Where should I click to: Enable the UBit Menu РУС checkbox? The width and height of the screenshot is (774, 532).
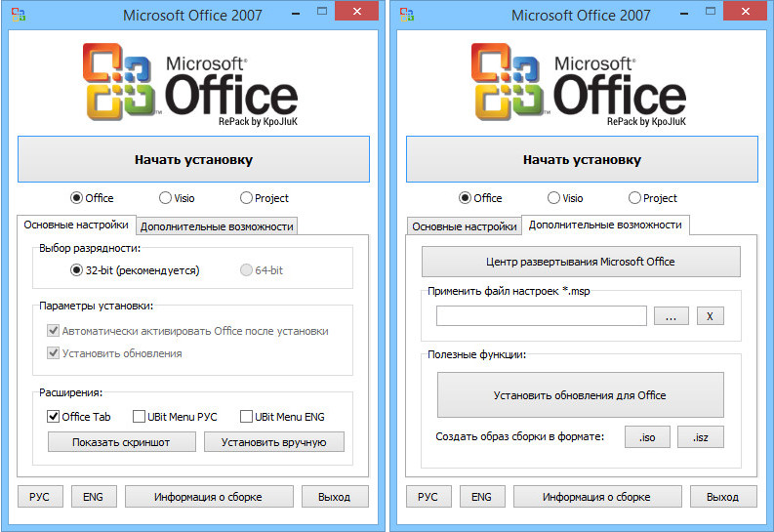(x=139, y=417)
